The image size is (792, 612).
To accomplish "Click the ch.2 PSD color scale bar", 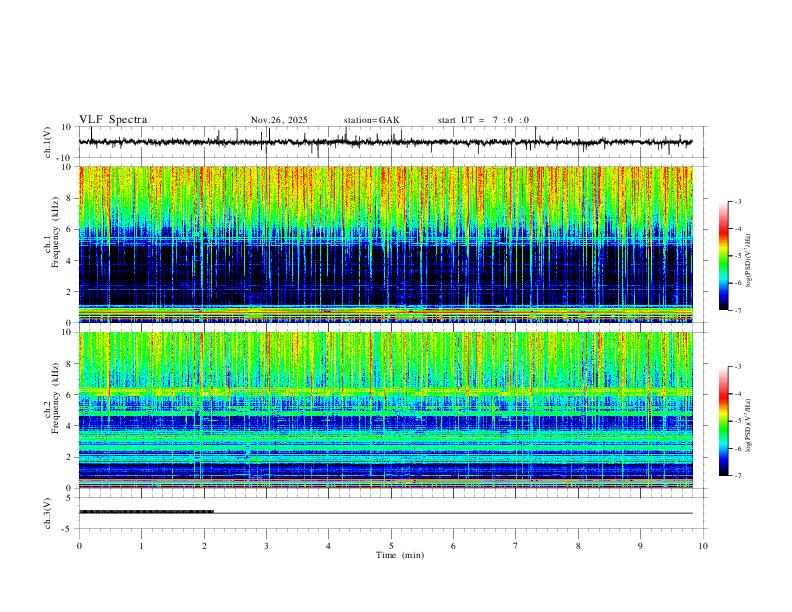I will pos(724,421).
